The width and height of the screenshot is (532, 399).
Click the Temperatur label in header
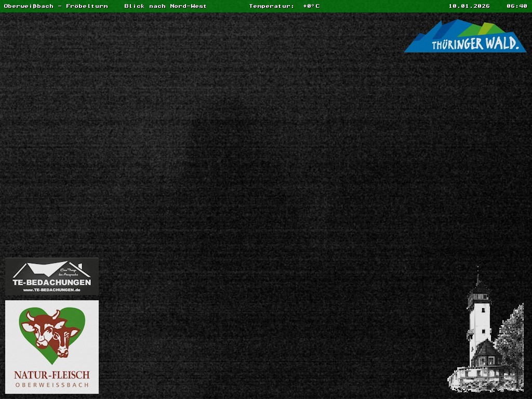(272, 6)
